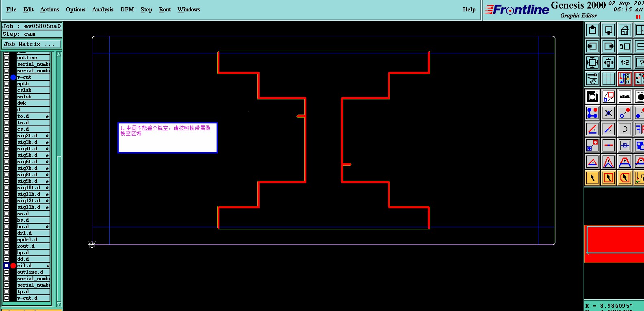Toggle the grid display icon
644x311 pixels.
tap(609, 79)
